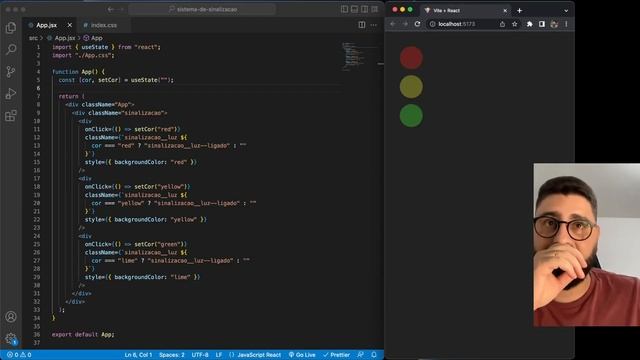Open notifications bell in status bar

374,355
